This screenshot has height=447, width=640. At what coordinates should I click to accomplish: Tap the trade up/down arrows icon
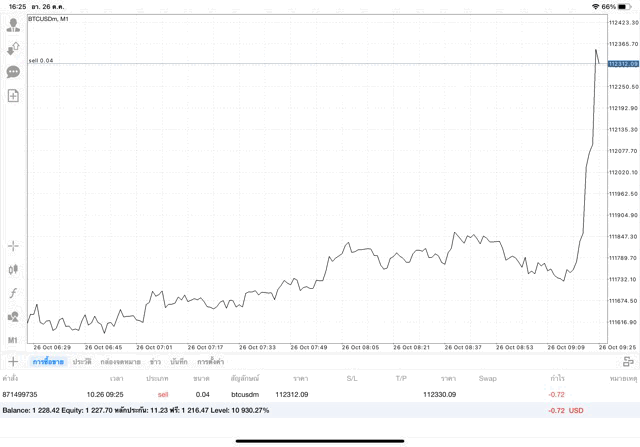click(x=13, y=48)
